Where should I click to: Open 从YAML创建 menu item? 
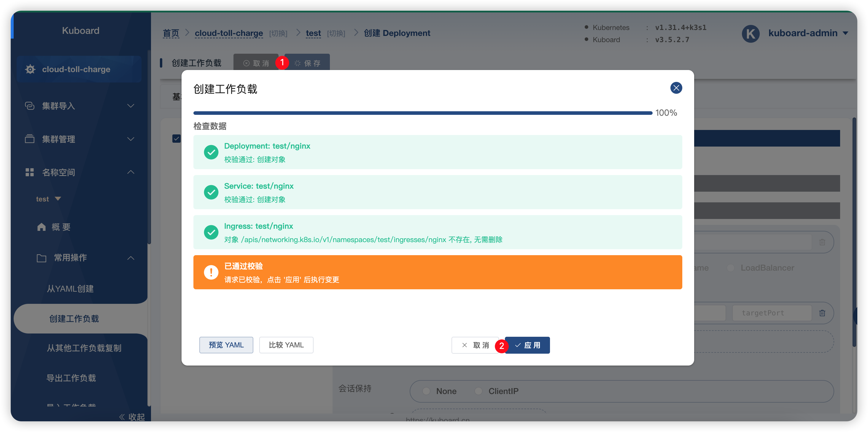pyautogui.click(x=70, y=289)
